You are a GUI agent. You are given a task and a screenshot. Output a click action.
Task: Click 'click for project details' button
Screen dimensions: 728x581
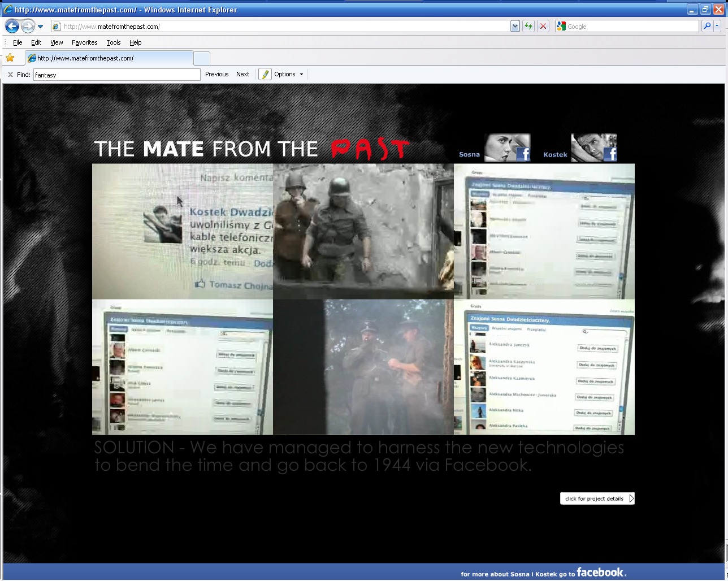[x=597, y=498]
